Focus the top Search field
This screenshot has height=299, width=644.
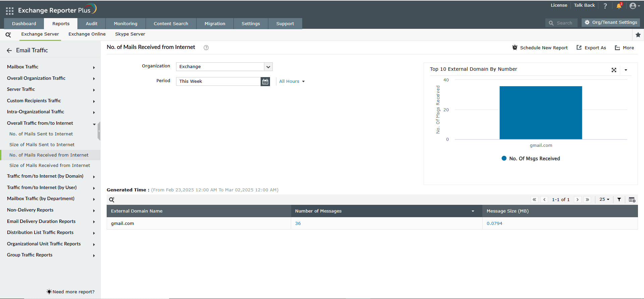(561, 23)
